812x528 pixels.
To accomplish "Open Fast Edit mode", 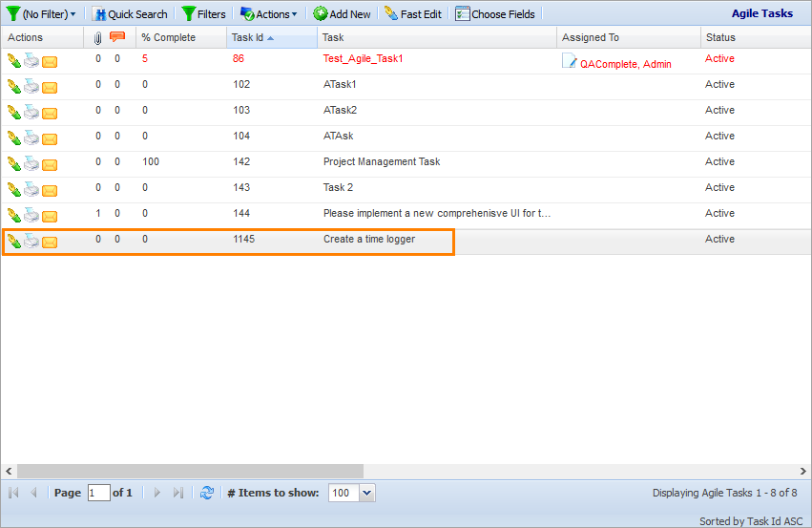I will (x=413, y=14).
